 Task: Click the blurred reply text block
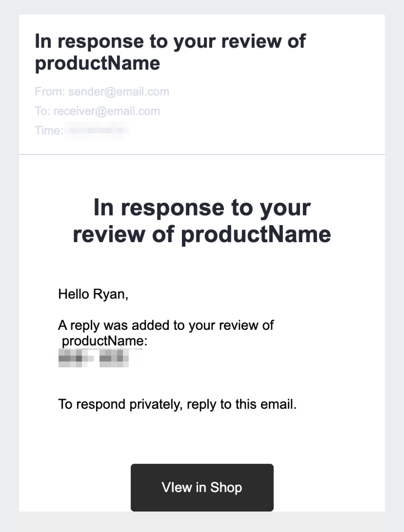point(93,358)
